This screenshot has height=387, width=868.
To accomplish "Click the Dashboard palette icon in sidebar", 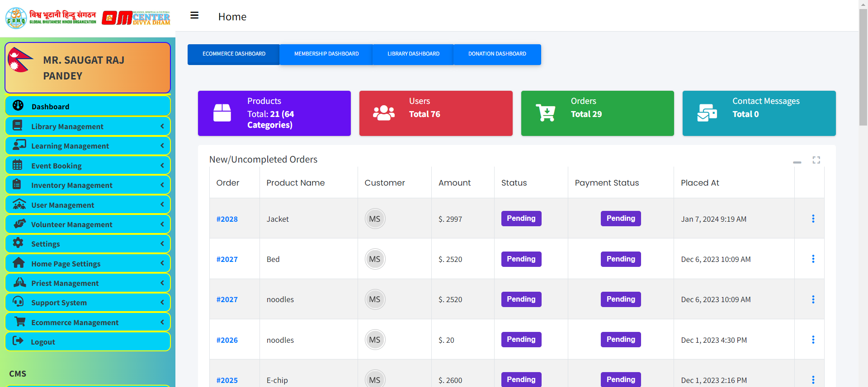I will 18,106.
